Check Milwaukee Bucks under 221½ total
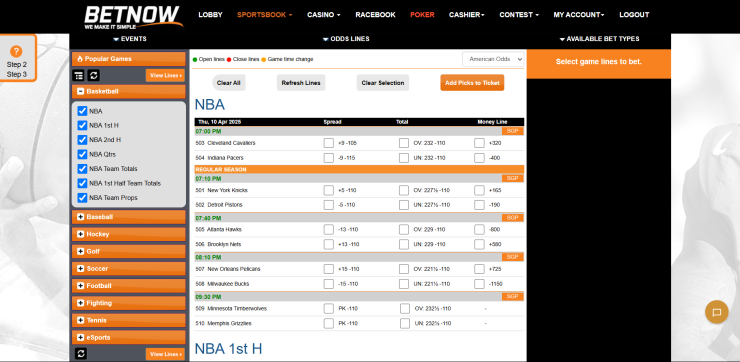 tap(404, 284)
